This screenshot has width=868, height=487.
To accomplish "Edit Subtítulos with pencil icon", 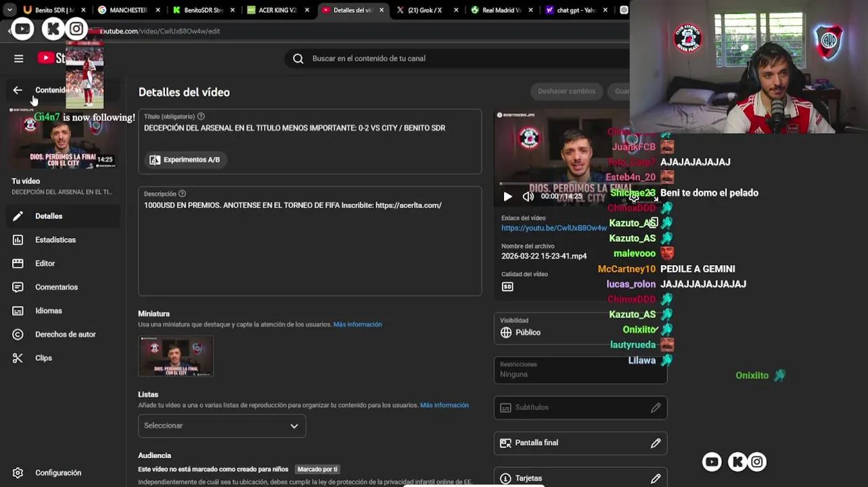I will 656,408.
